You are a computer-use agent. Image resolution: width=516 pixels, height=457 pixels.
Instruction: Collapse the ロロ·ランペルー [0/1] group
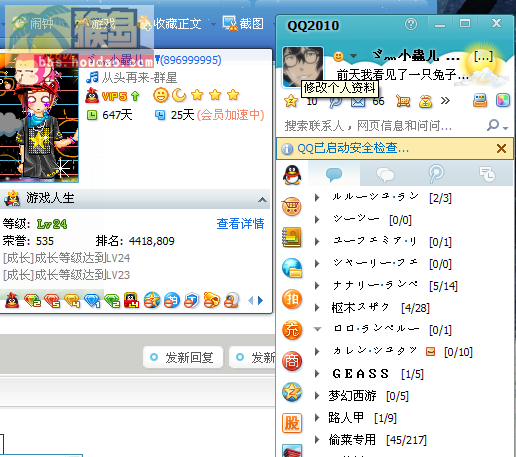(317, 329)
